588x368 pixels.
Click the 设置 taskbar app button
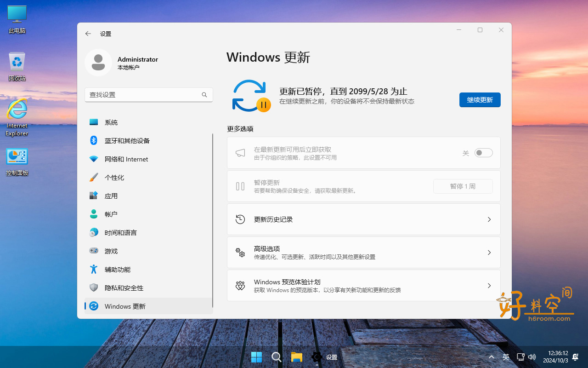324,357
